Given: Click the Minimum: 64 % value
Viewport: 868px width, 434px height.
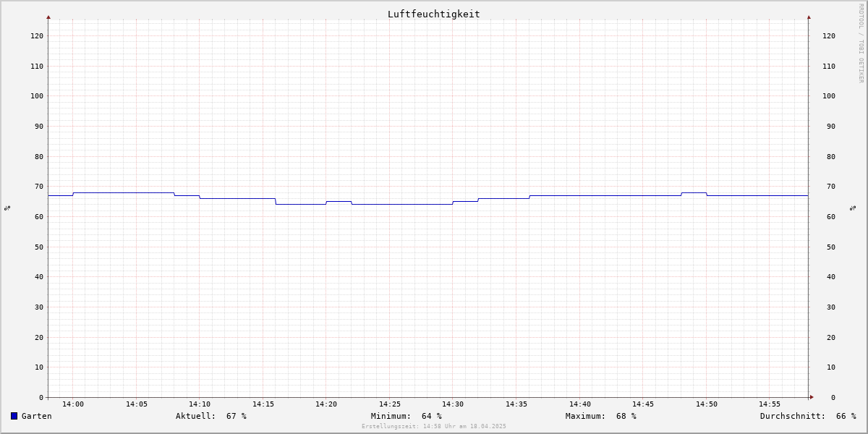Looking at the screenshot, I should [407, 416].
